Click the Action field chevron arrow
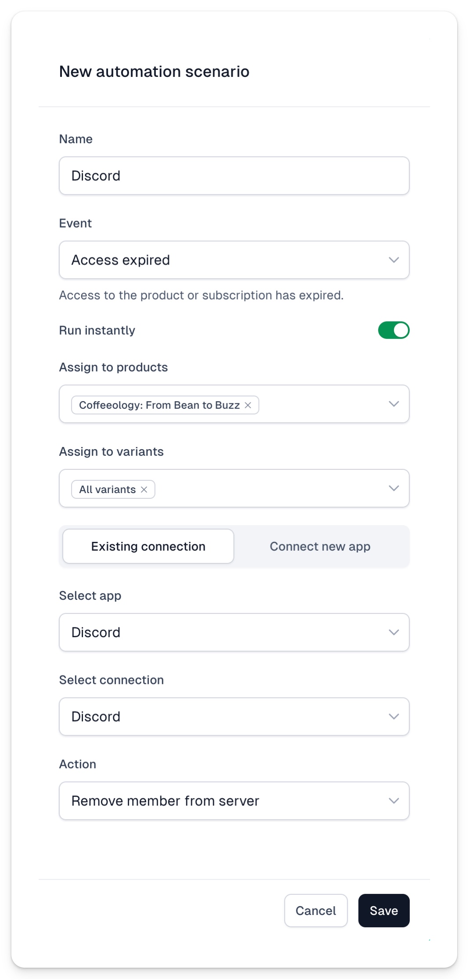This screenshot has height=980, width=469. pos(394,801)
